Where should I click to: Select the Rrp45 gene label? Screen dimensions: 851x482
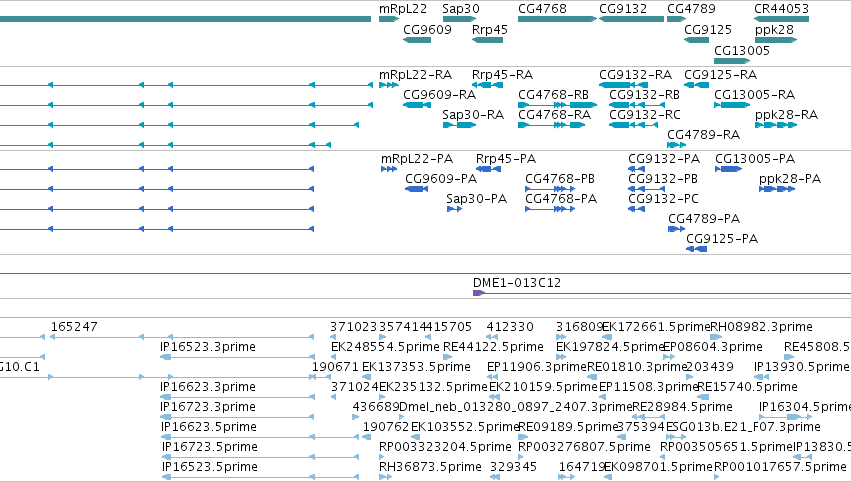[x=490, y=29]
